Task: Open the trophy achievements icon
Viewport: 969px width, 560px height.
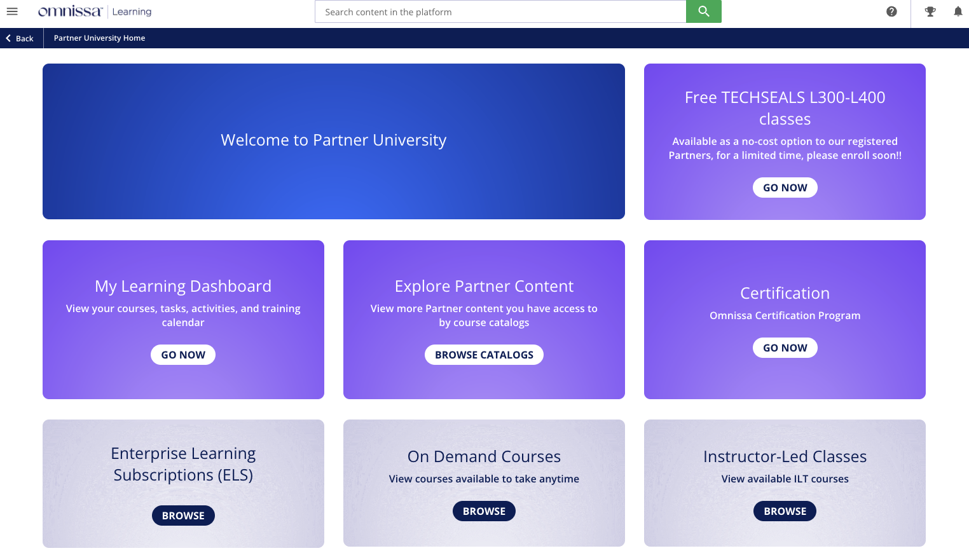Action: point(930,11)
